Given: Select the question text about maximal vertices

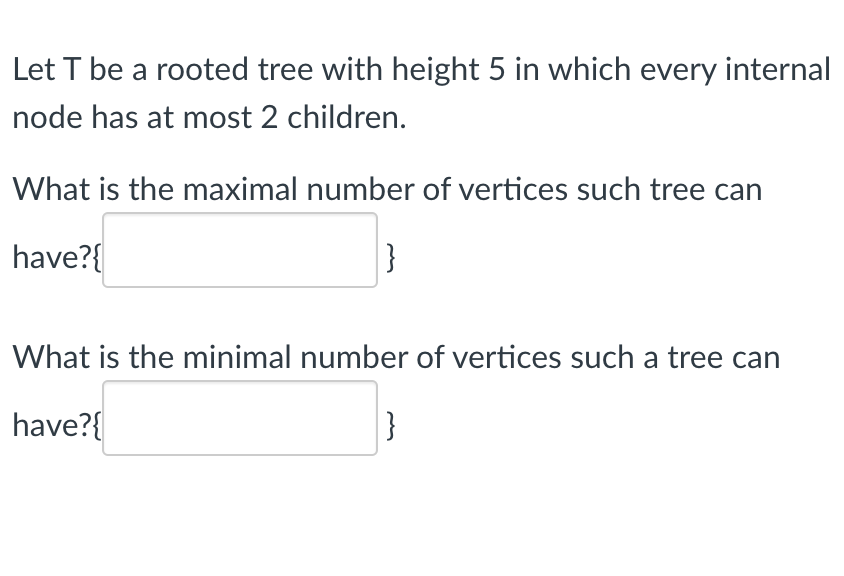Looking at the screenshot, I should pyautogui.click(x=387, y=189).
